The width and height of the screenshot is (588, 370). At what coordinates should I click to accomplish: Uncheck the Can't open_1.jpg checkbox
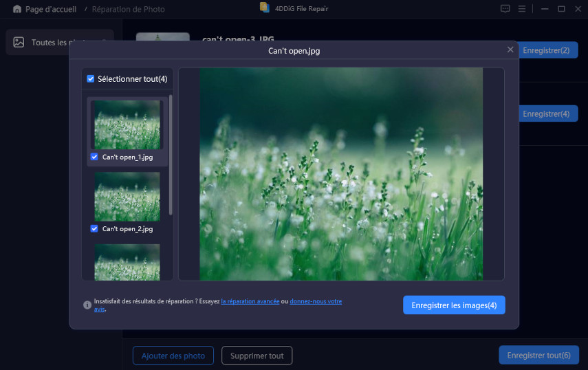click(94, 157)
